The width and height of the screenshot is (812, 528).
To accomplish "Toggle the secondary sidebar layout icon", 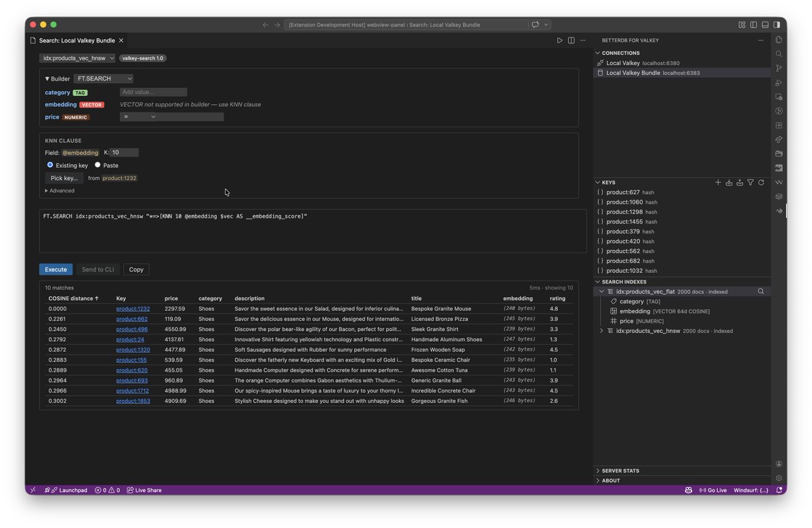I will click(777, 25).
